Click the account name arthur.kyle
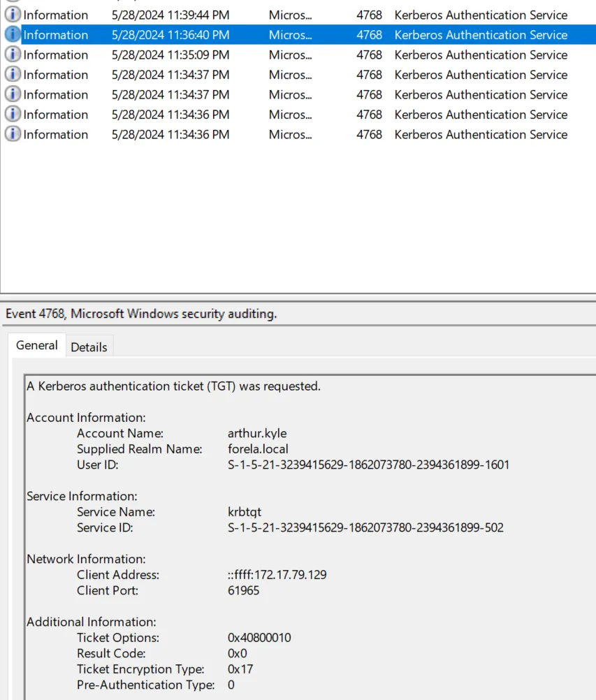Viewport: 596px width, 700px height. pyautogui.click(x=257, y=433)
